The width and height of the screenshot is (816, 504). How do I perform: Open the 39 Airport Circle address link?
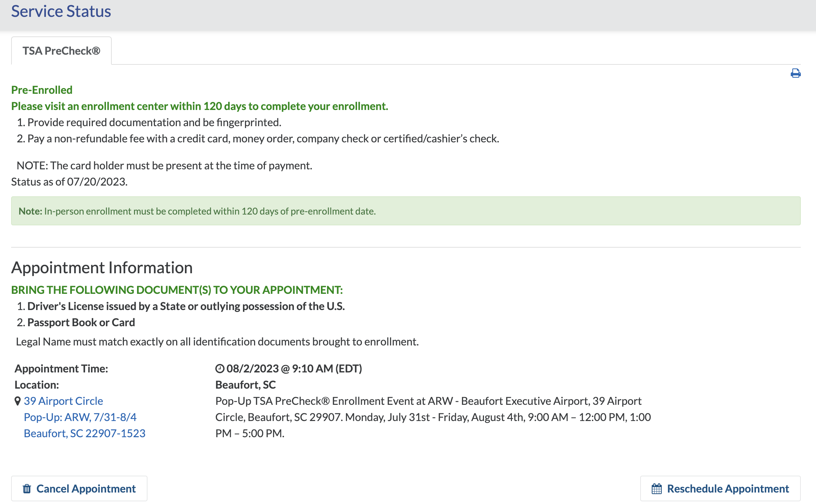63,401
